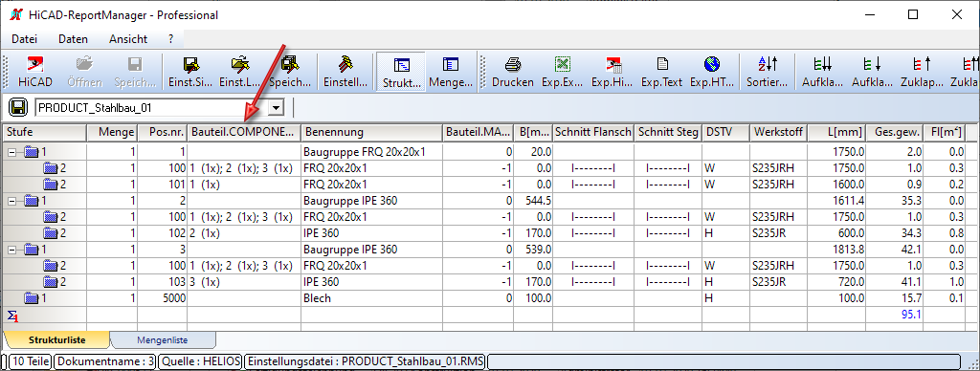Select the Baugruppe FRQ 20x20x1 cell
The image size is (980, 371).
click(371, 152)
